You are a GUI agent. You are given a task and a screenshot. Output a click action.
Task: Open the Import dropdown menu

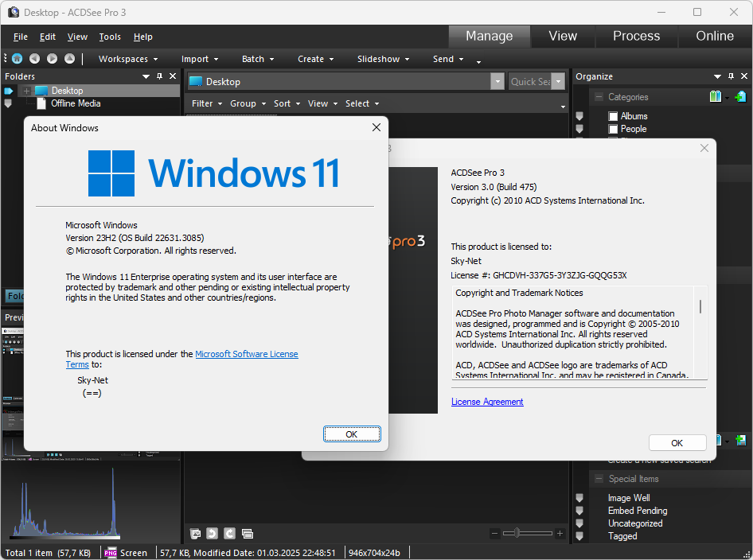(200, 59)
